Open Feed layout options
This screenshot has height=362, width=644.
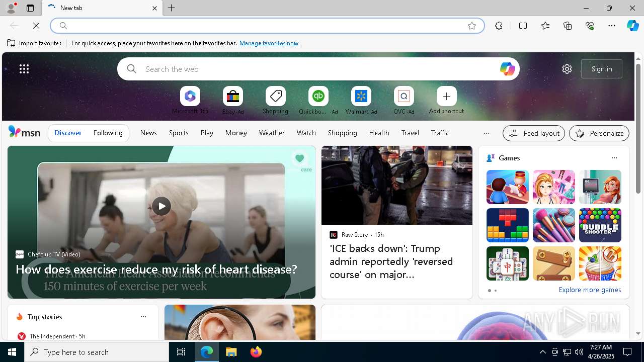point(534,133)
